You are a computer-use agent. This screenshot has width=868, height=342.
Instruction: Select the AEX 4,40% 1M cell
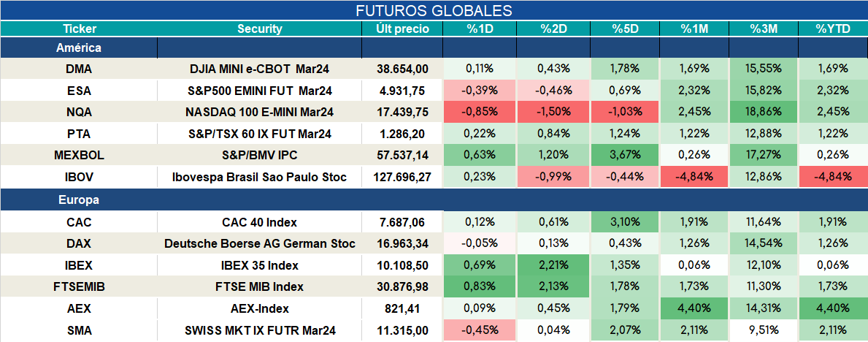[694, 308]
